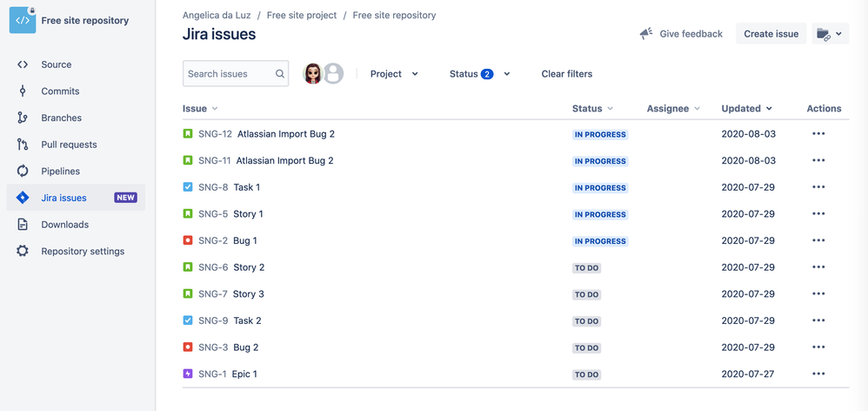
Task: Click the bug type icon of SNG-2
Action: (x=188, y=240)
